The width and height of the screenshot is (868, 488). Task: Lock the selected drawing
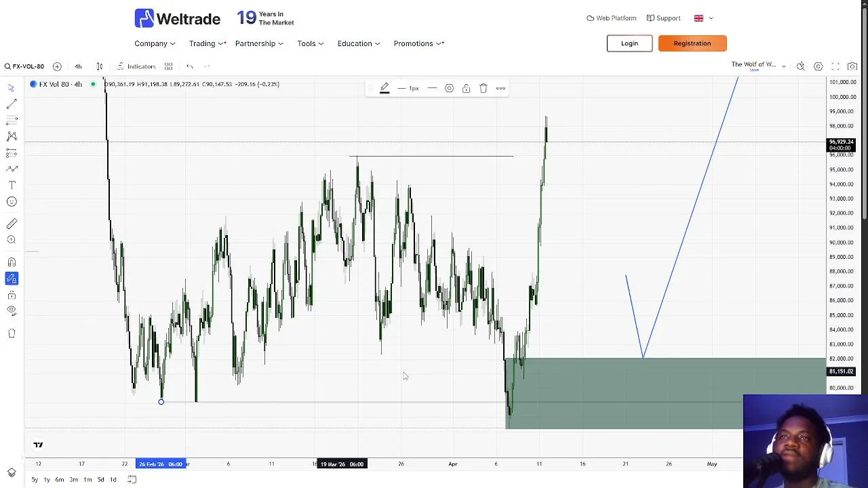466,88
